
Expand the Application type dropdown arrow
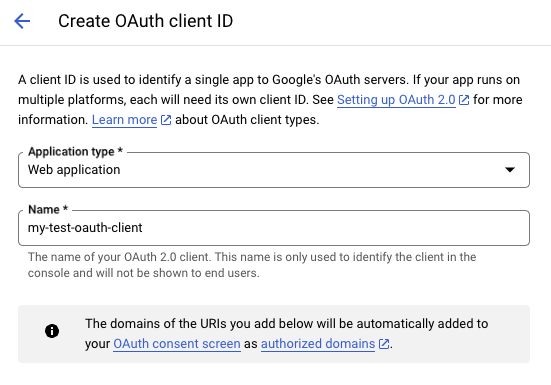pyautogui.click(x=510, y=170)
